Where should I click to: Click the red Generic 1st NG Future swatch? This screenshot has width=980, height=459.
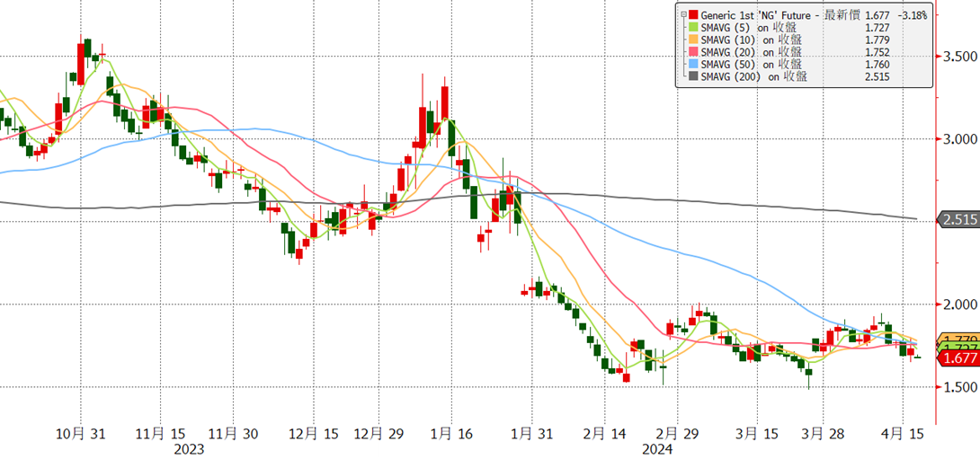point(694,15)
